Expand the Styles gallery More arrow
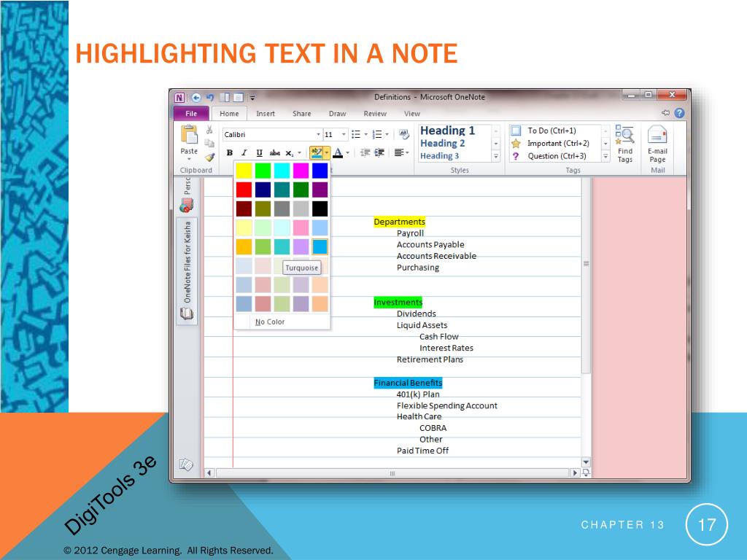Viewport: 747px width, 560px height. (x=496, y=156)
